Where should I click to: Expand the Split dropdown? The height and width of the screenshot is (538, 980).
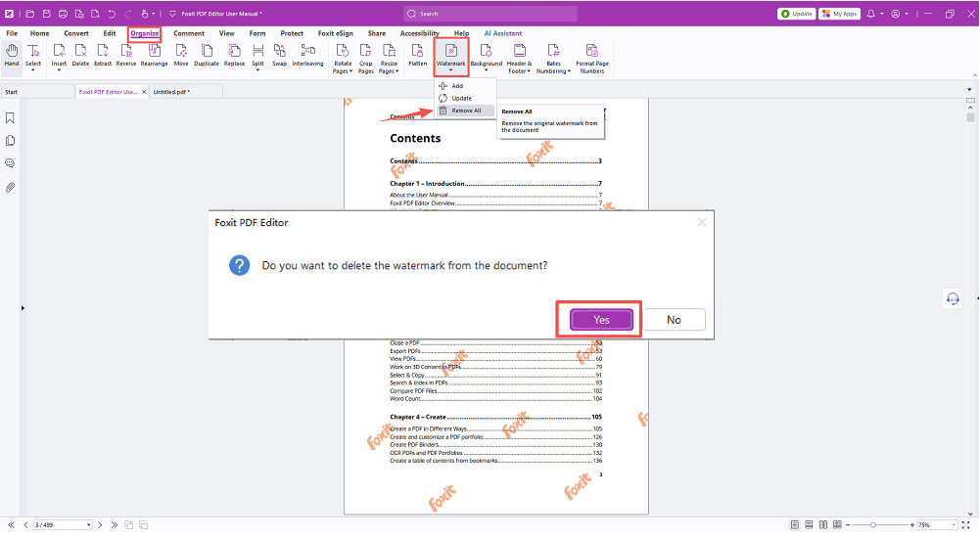[x=257, y=70]
